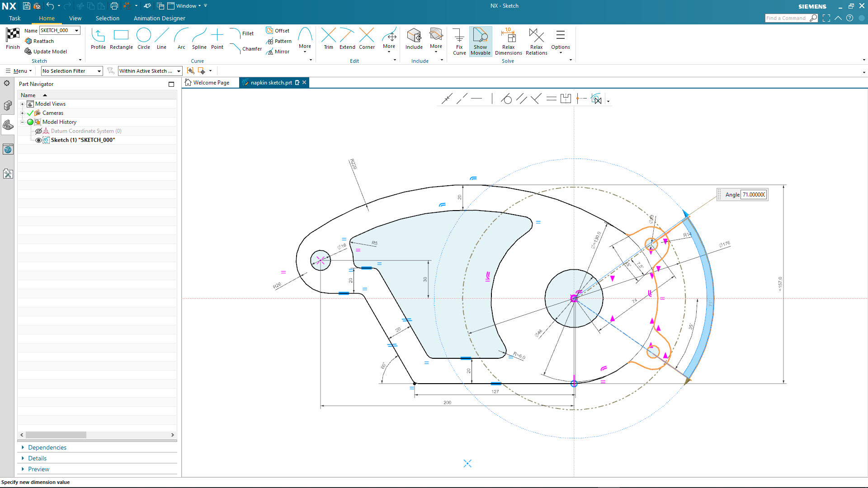Open the No Selection Filter dropdown
Image resolution: width=868 pixels, height=488 pixels.
coord(71,70)
